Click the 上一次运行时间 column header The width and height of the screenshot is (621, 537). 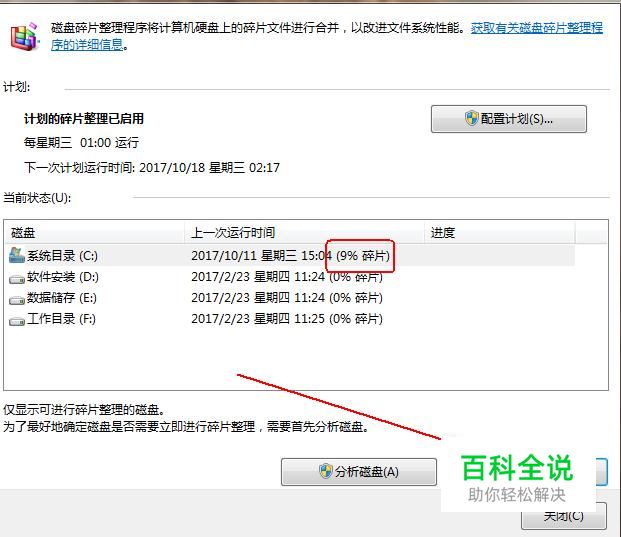tap(304, 232)
